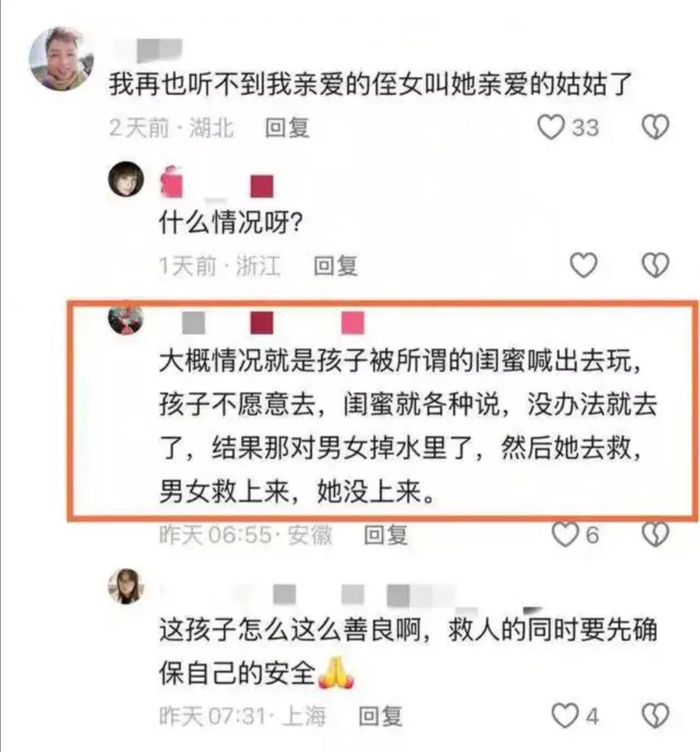
Task: Dislike the Shanghai reply posted 07:31
Action: coord(655,716)
